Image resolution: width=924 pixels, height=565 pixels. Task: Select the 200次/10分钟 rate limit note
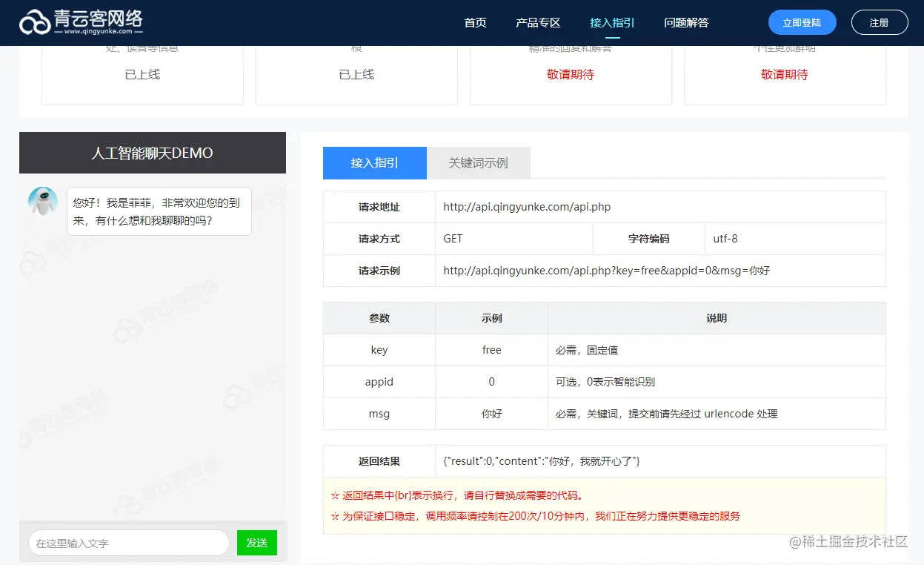click(x=536, y=516)
